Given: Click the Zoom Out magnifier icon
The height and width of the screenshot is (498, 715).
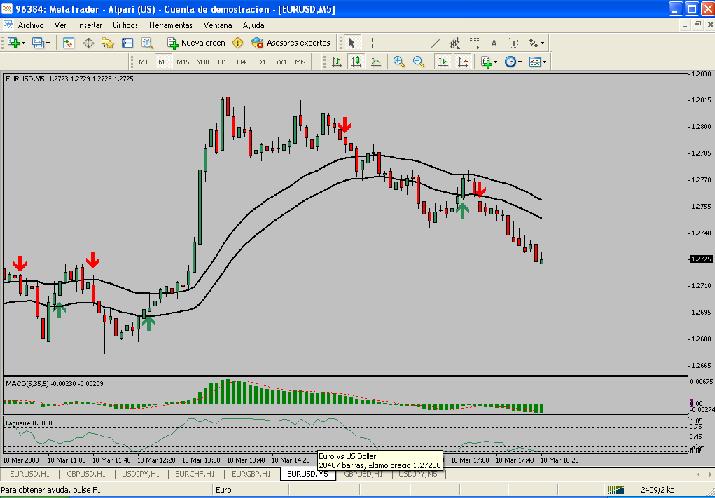Looking at the screenshot, I should 419,62.
